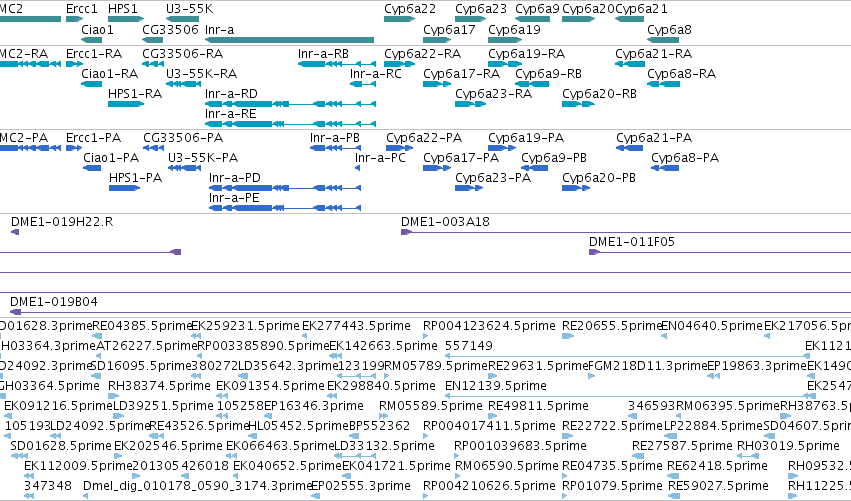The width and height of the screenshot is (851, 501).
Task: Click the CG33506 gene label
Action: pos(170,30)
